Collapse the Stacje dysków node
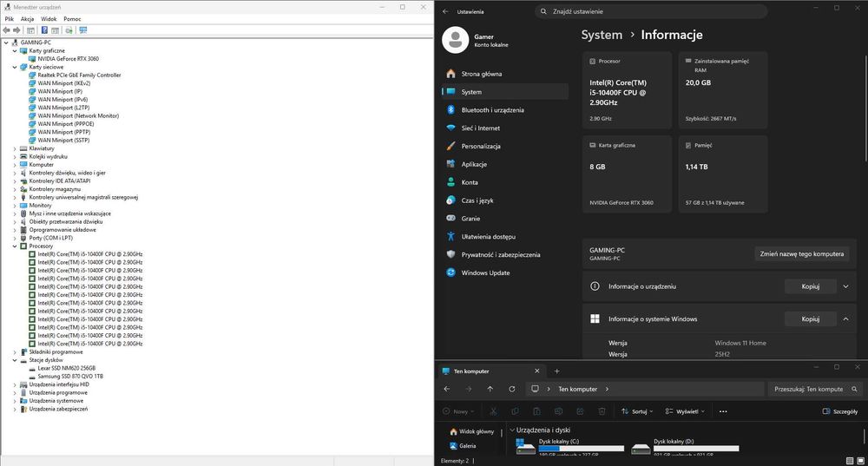Viewport: 868px width, 466px height. tap(15, 360)
